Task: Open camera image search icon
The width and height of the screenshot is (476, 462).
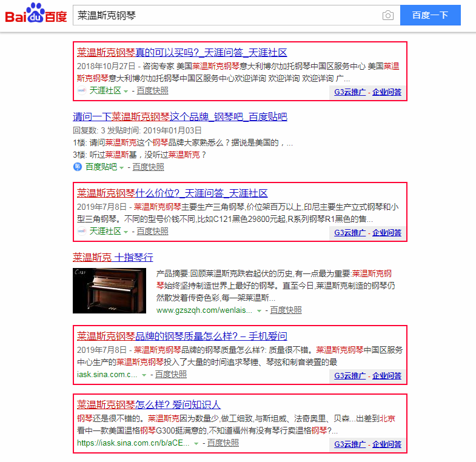Action: 387,15
